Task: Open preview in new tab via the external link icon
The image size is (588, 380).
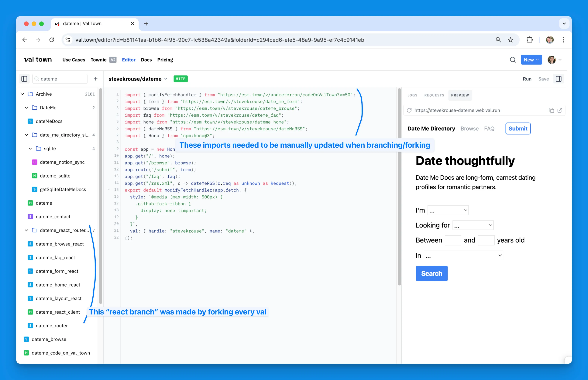Action: click(x=560, y=110)
